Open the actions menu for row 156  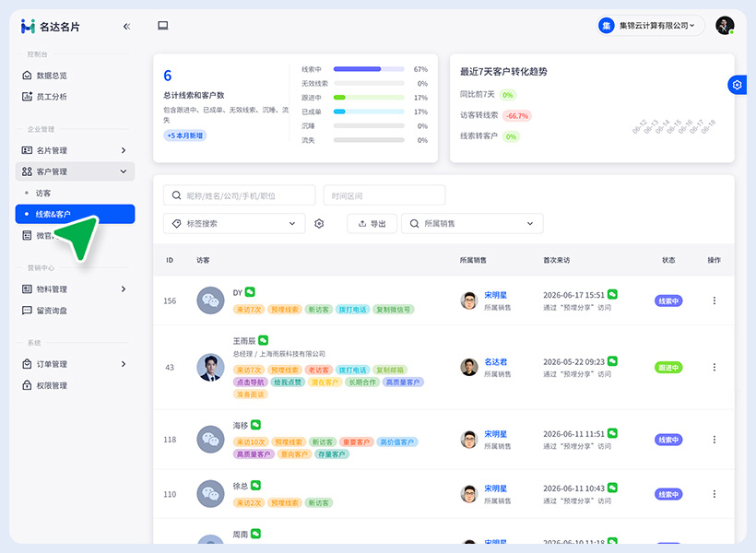pyautogui.click(x=715, y=300)
